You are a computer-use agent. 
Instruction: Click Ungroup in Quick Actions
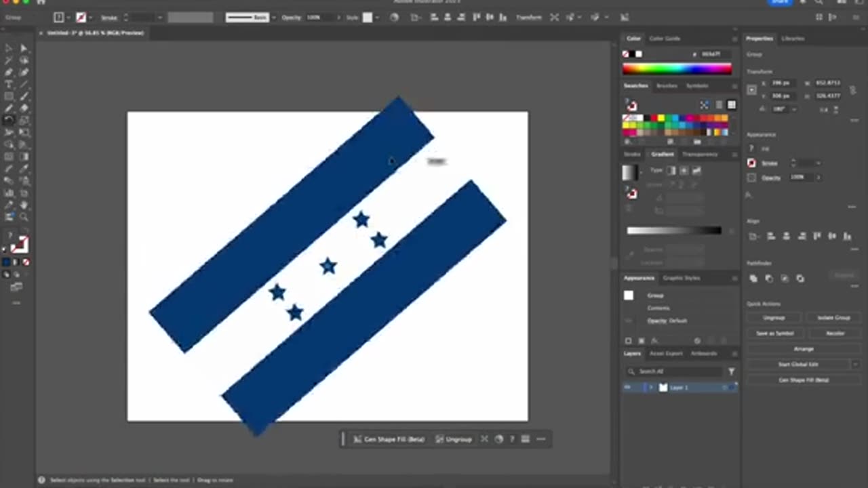point(774,317)
